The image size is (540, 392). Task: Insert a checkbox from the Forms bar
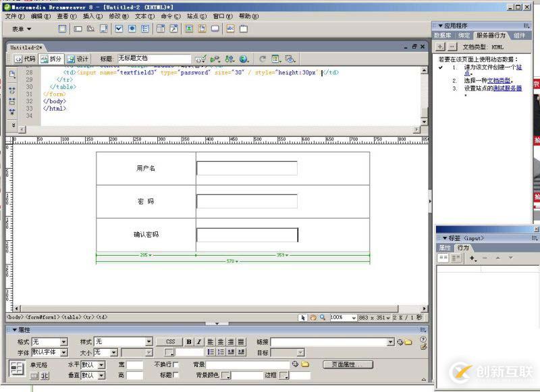point(118,28)
